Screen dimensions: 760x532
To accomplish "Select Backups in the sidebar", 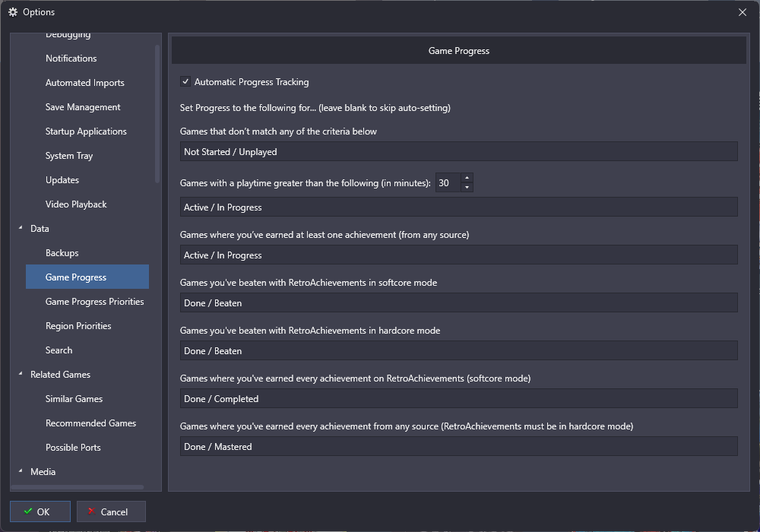I will 62,253.
